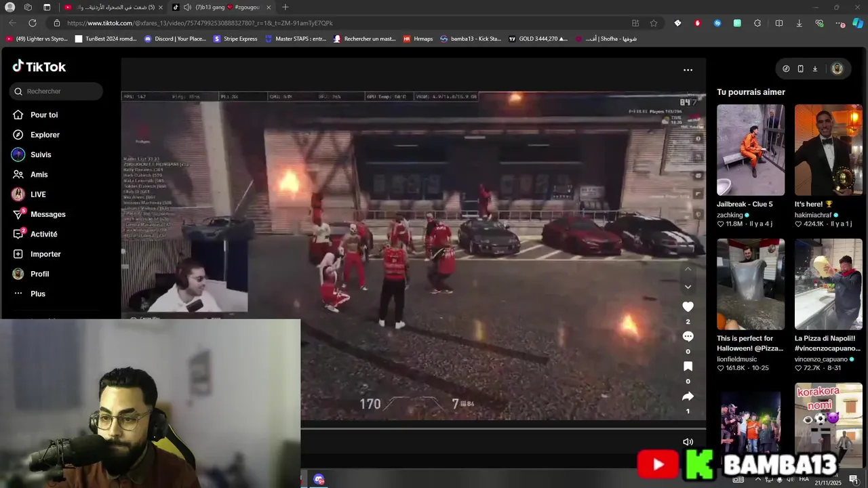Image resolution: width=868 pixels, height=488 pixels.
Task: Reload the page
Action: 32,23
